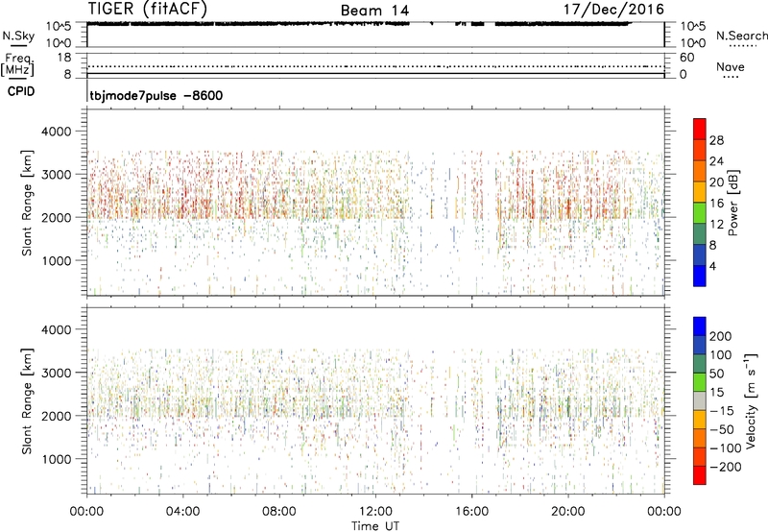Click the 'N.Search' legend label
The height and width of the screenshot is (532, 768).
741,36
